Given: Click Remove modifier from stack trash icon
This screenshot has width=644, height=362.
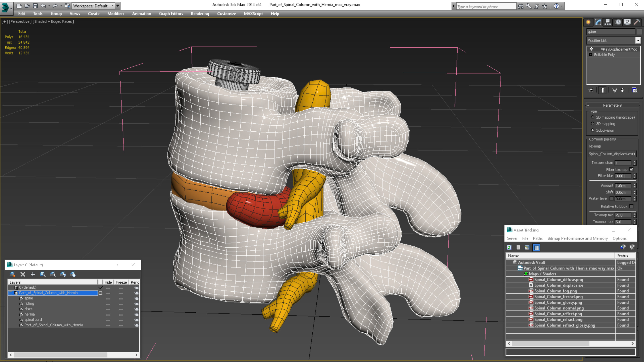Looking at the screenshot, I should point(622,90).
